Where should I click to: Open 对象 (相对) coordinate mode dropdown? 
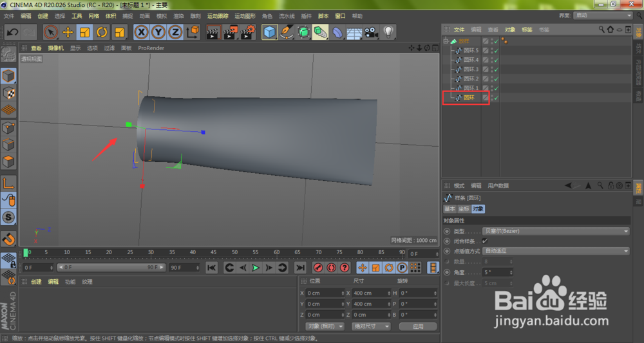[x=325, y=326]
